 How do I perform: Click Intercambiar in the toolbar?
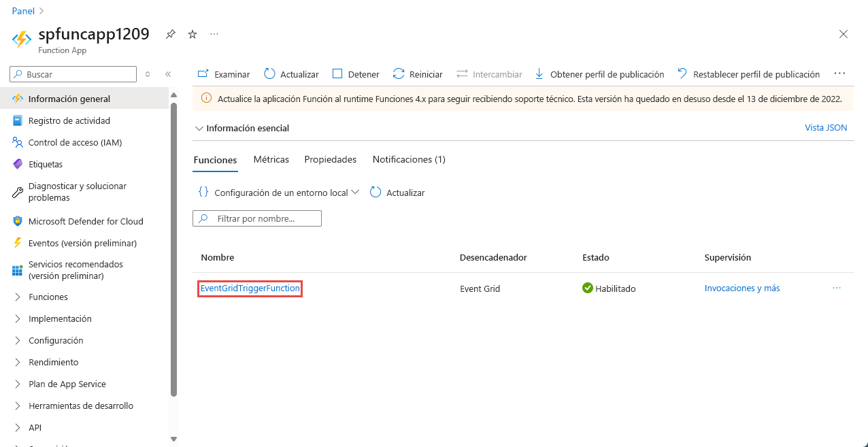tap(489, 74)
